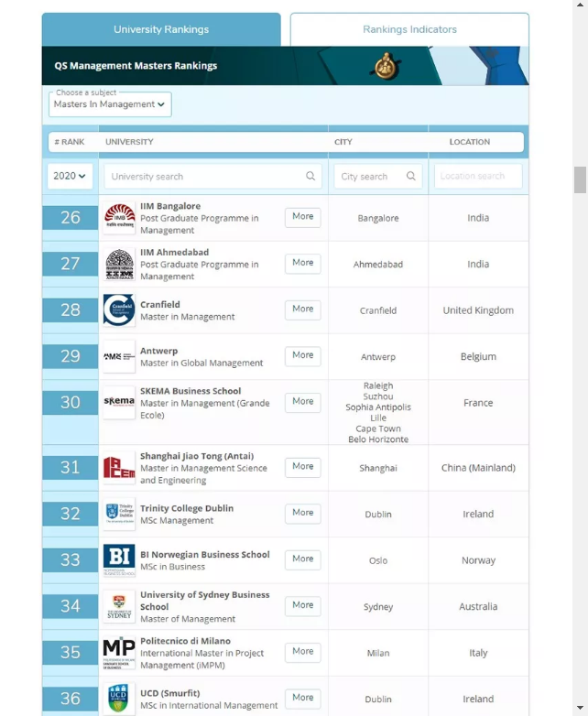Open the SKEMA Business School name link
The height and width of the screenshot is (716, 588).
[191, 391]
